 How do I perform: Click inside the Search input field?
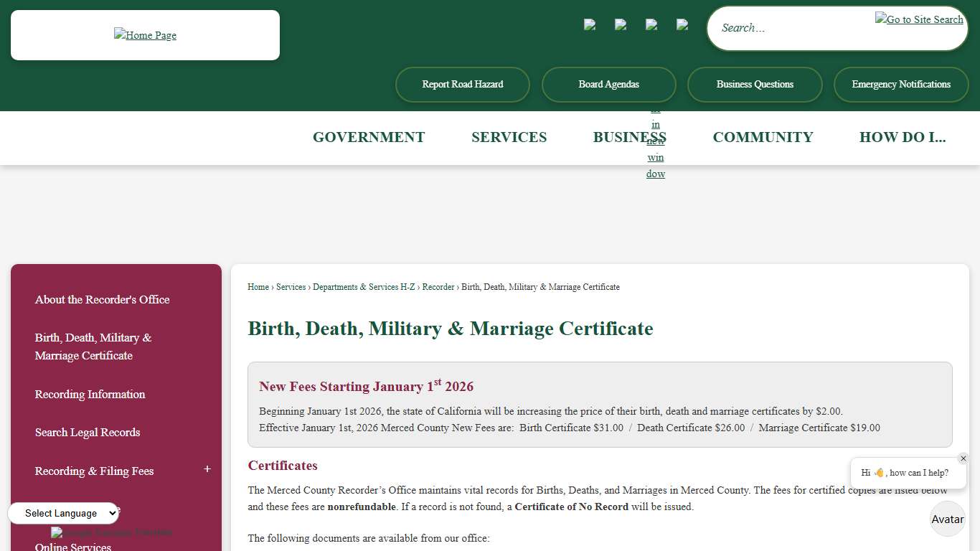(x=789, y=27)
